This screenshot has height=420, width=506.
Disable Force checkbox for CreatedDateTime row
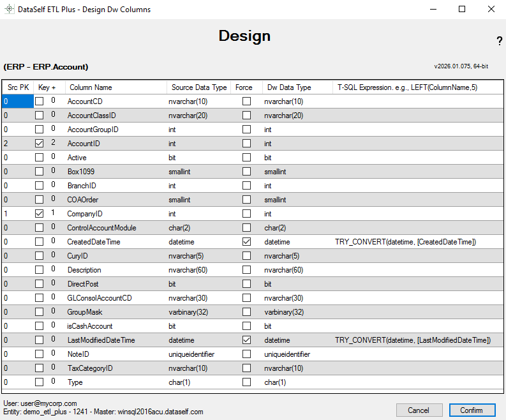coord(246,242)
